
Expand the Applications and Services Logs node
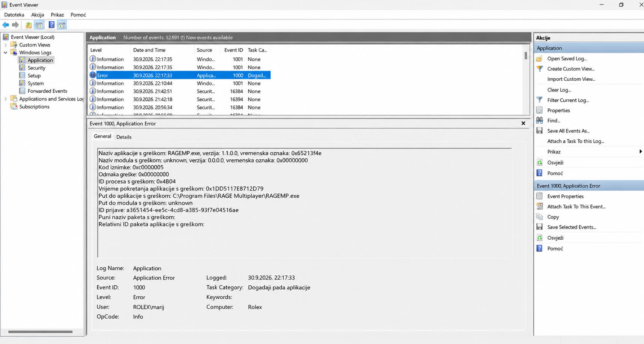coord(6,99)
